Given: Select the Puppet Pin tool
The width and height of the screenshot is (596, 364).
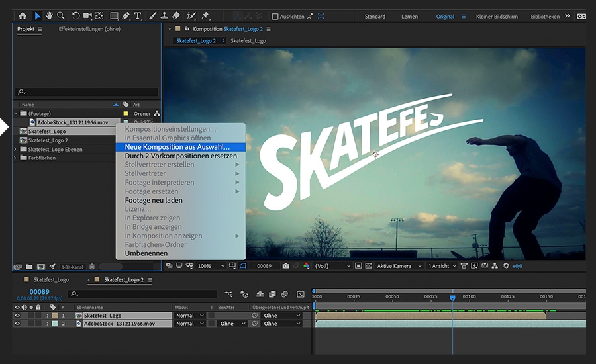Looking at the screenshot, I should 205,16.
